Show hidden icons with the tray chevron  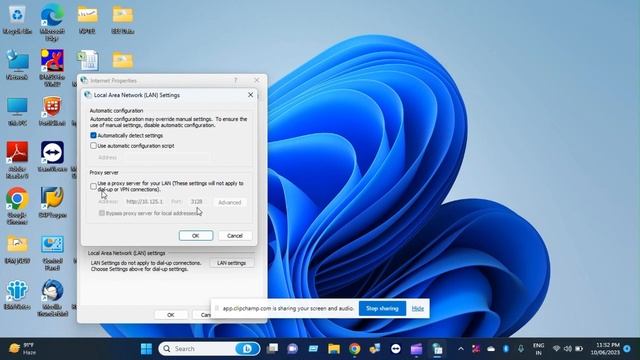click(x=461, y=349)
